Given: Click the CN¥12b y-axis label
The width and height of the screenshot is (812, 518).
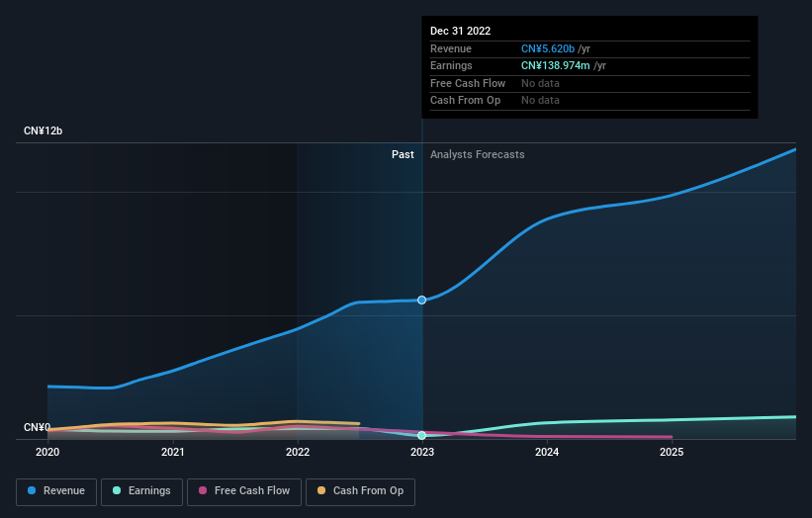Looking at the screenshot, I should point(43,130).
